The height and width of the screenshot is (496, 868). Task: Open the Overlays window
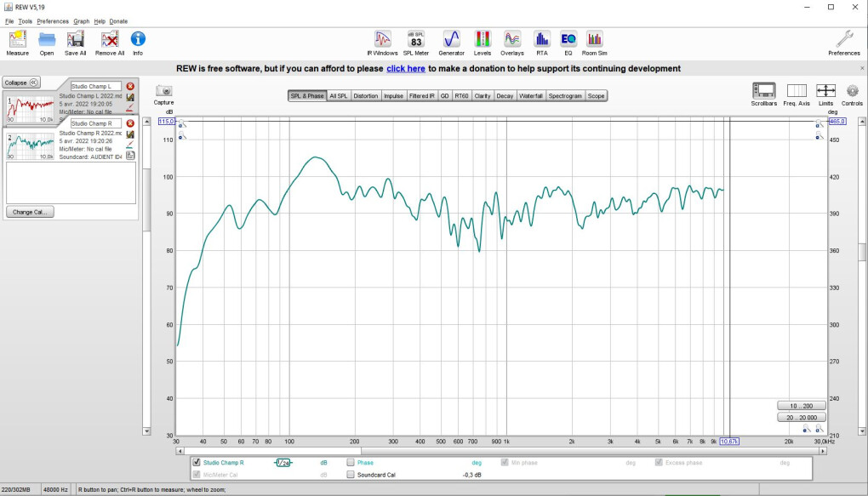[x=512, y=39]
